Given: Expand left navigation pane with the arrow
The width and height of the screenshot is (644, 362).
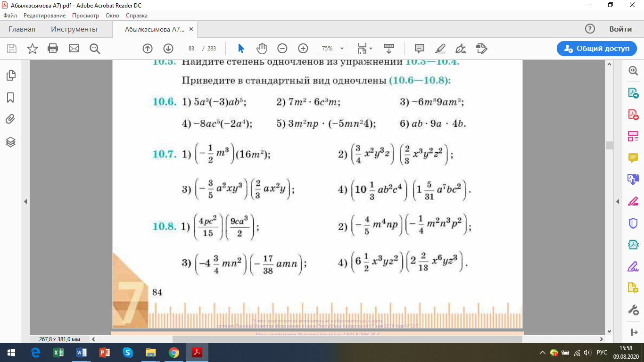Looking at the screenshot, I should pos(25,201).
